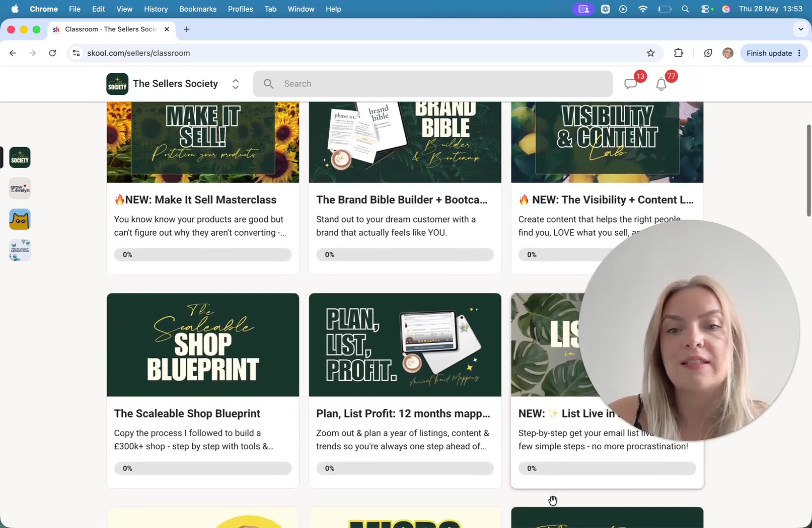This screenshot has width=812, height=528.
Task: Go back to the previous page
Action: 13,53
